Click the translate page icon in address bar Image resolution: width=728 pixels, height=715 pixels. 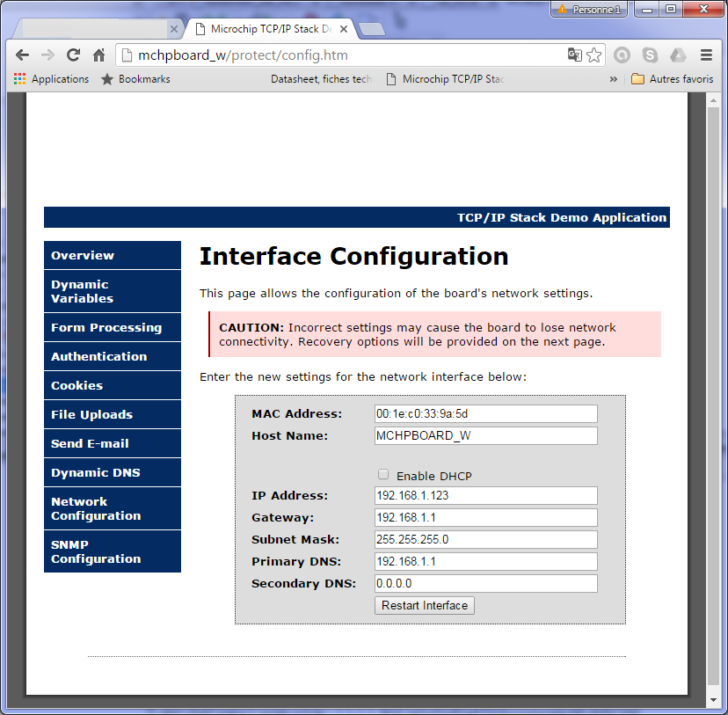click(575, 55)
